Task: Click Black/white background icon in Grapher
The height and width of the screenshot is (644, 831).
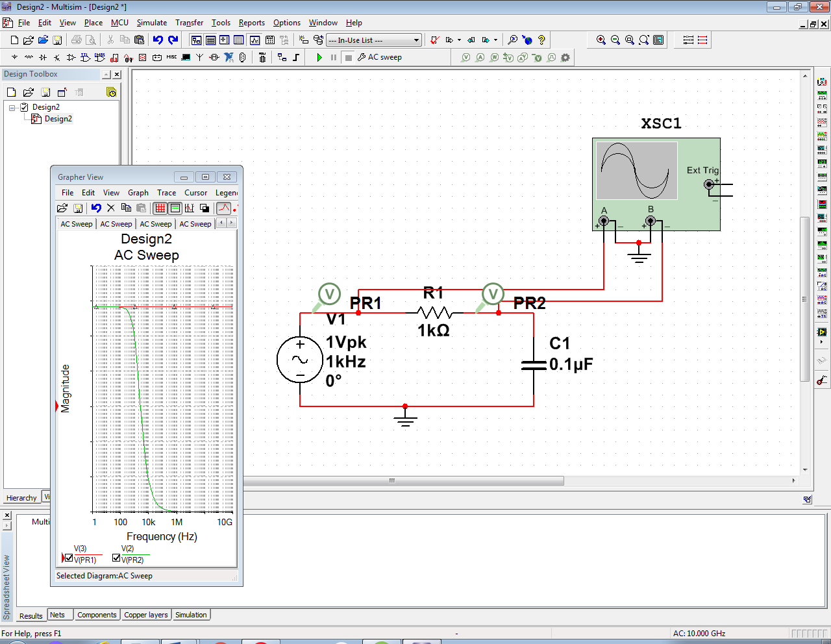Action: click(x=205, y=208)
